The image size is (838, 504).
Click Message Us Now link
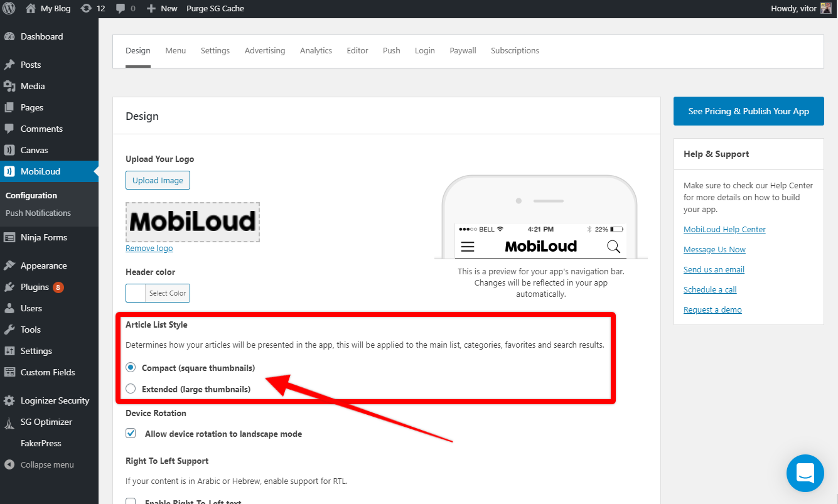[x=714, y=250]
